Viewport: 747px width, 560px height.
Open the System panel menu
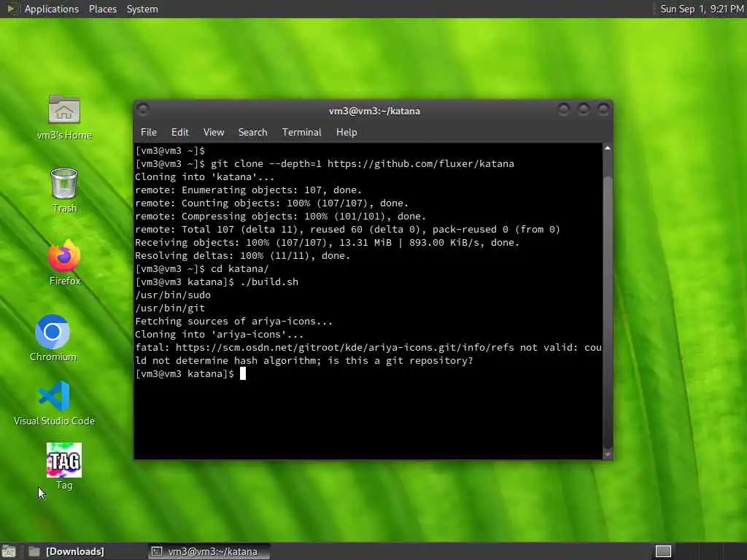coord(142,9)
